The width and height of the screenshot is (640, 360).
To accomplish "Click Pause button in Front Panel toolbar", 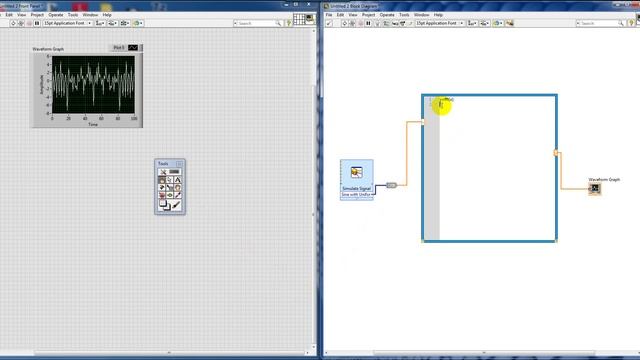I will pos(37,23).
